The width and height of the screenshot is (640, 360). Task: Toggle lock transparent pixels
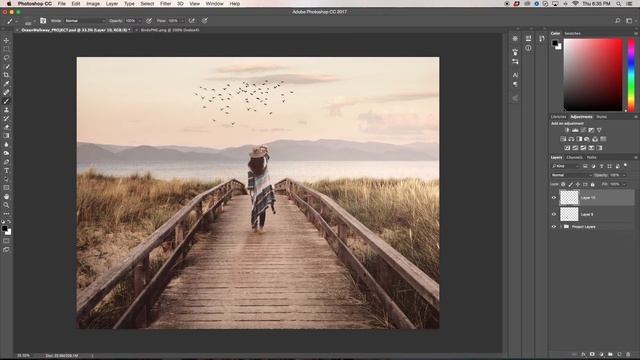563,184
